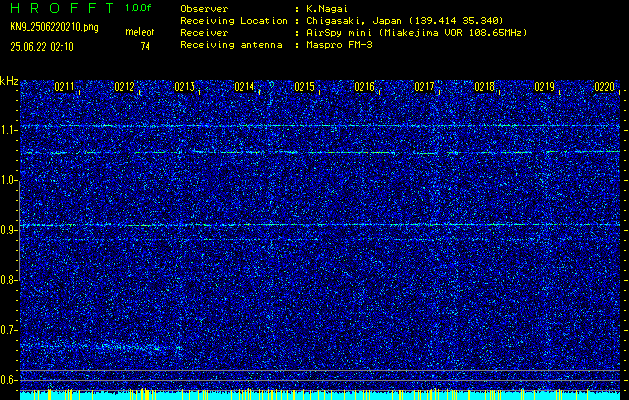
Task: Click time marker 0219
Action: [544, 87]
